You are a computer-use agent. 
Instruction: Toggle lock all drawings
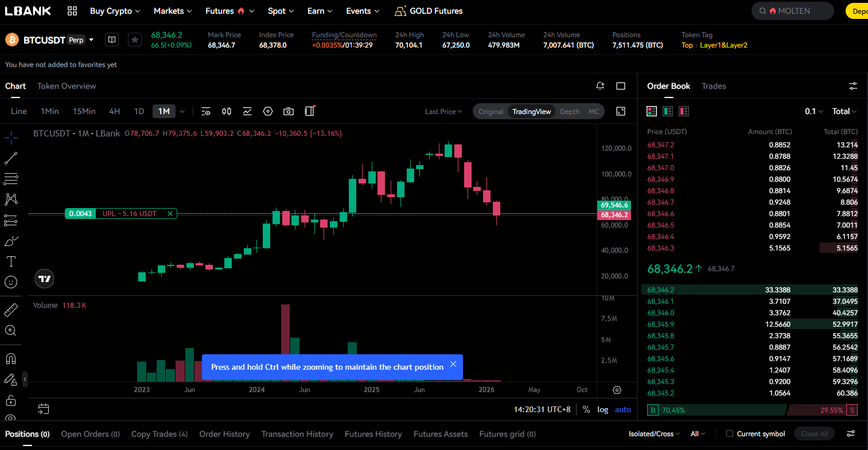tap(11, 400)
